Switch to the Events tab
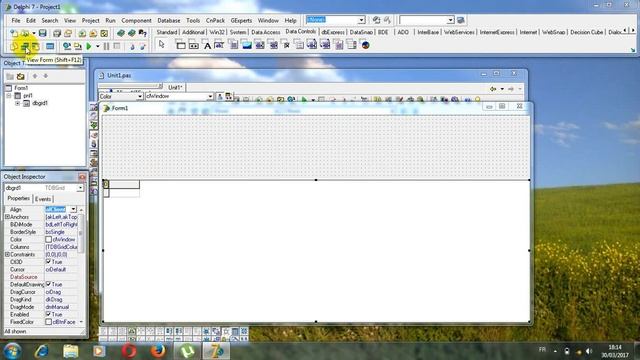Image resolution: width=640 pixels, height=360 pixels. [x=43, y=199]
